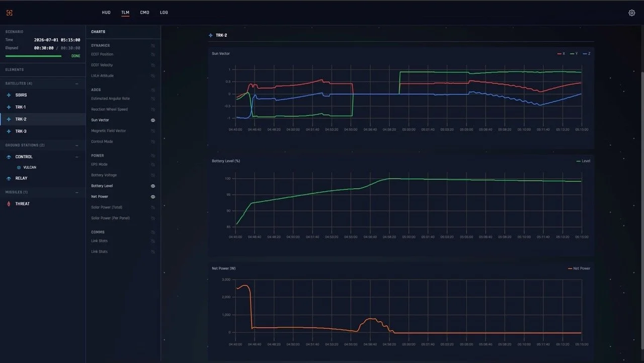The image size is (644, 363).
Task: Select the TLM tab
Action: pos(125,13)
